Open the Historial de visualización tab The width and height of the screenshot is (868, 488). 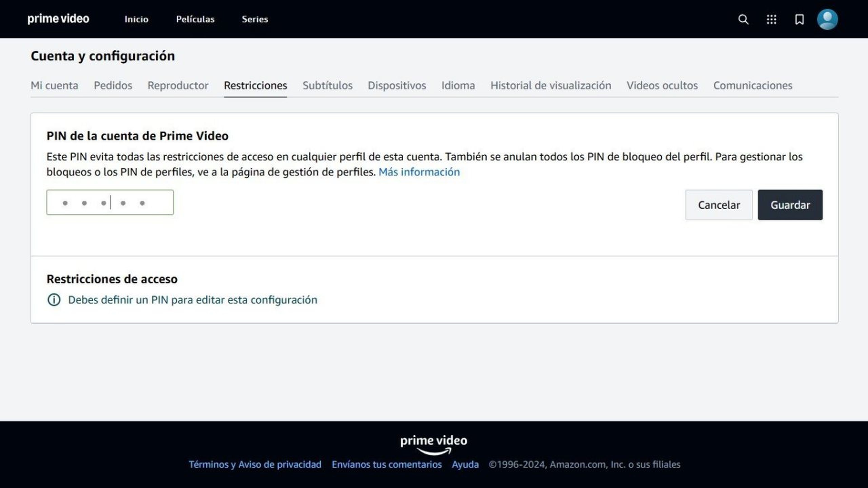tap(551, 86)
